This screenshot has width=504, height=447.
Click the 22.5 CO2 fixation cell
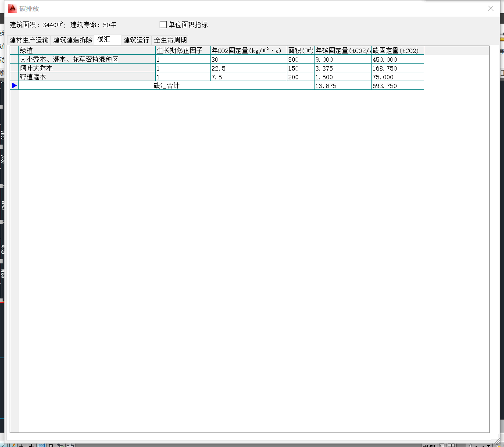point(248,68)
